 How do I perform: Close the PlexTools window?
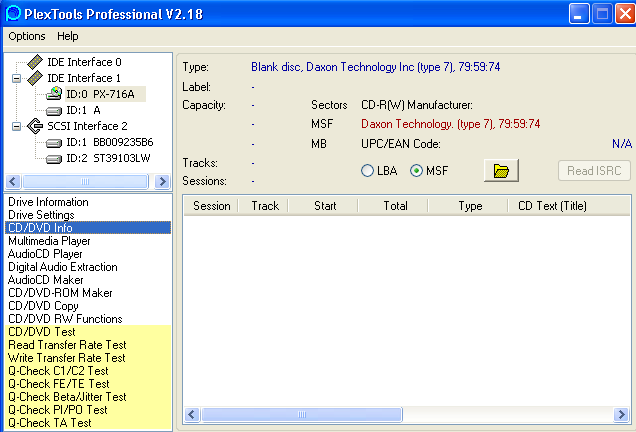[x=625, y=14]
